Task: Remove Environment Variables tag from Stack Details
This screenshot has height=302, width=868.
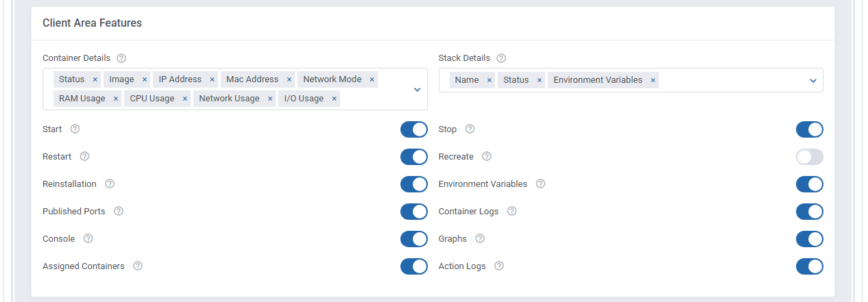Action: [x=653, y=80]
